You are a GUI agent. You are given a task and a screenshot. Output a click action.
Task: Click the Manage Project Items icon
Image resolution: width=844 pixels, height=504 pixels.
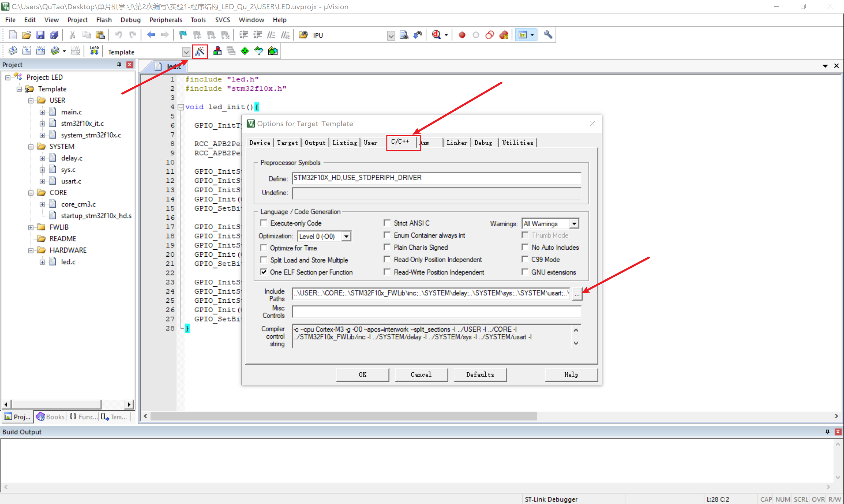(217, 51)
